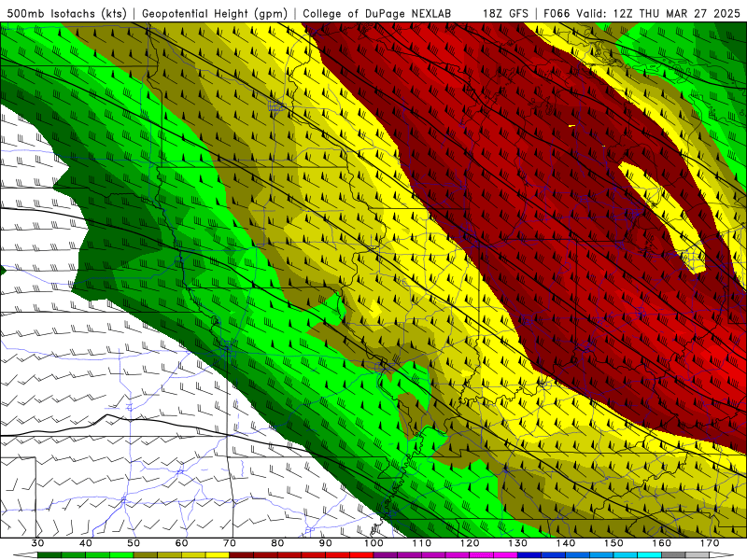Click the '160' value on the color scale
This screenshot has height=560, width=747.
(x=662, y=543)
